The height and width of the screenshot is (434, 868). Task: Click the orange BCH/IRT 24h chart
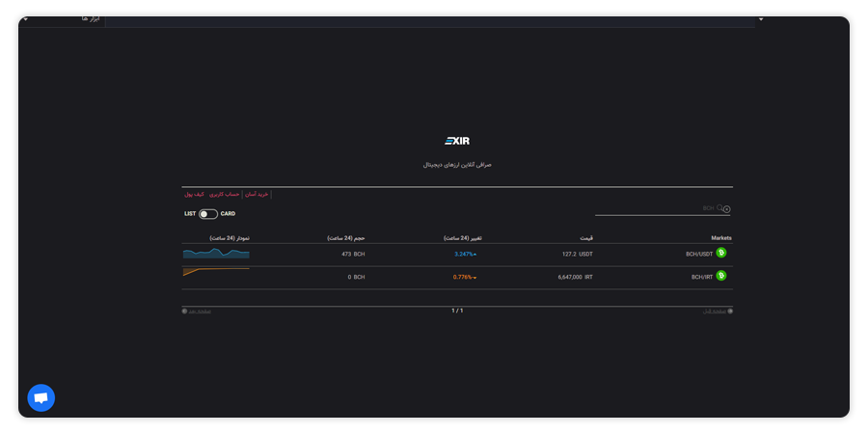[x=216, y=272]
